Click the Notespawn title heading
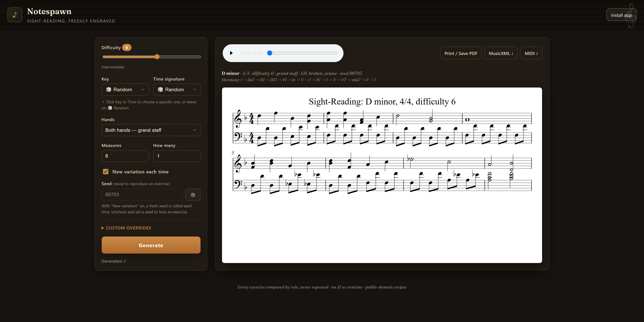Image resolution: width=644 pixels, height=322 pixels. click(49, 12)
